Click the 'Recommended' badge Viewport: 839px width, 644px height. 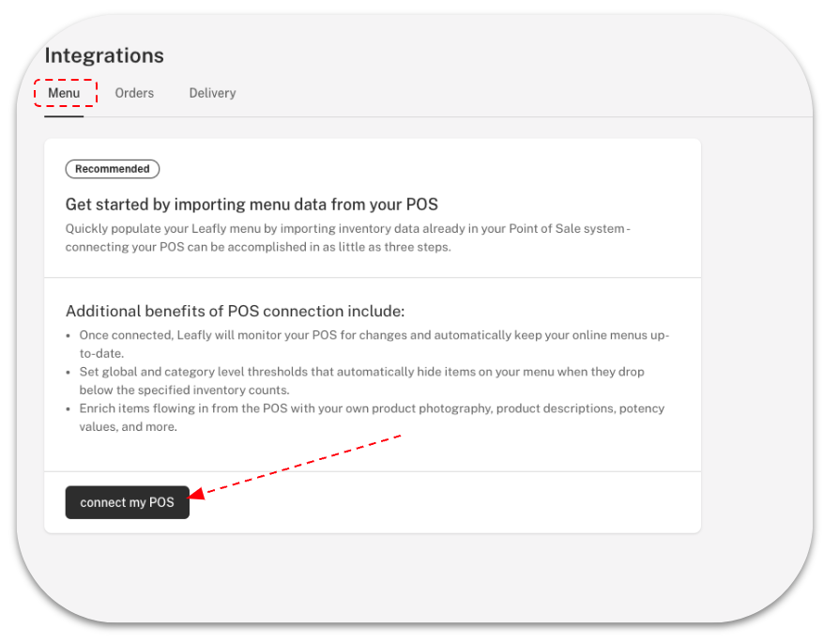pyautogui.click(x=112, y=169)
